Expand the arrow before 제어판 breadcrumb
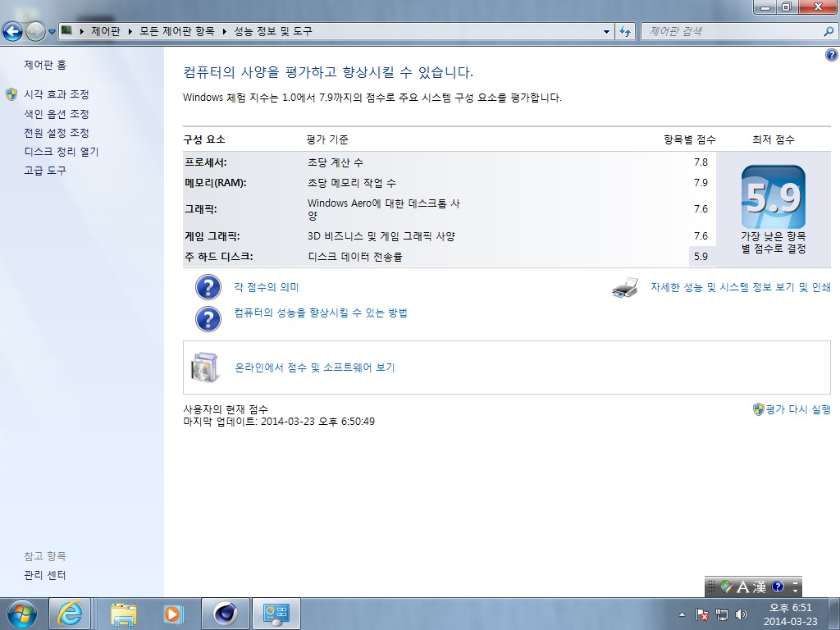 [81, 32]
